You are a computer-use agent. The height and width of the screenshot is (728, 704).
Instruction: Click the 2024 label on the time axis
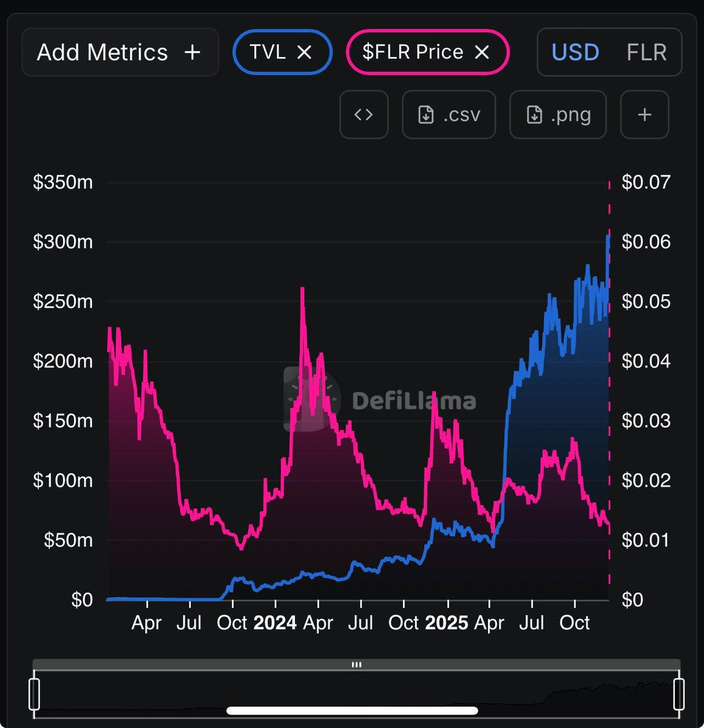pos(275,622)
